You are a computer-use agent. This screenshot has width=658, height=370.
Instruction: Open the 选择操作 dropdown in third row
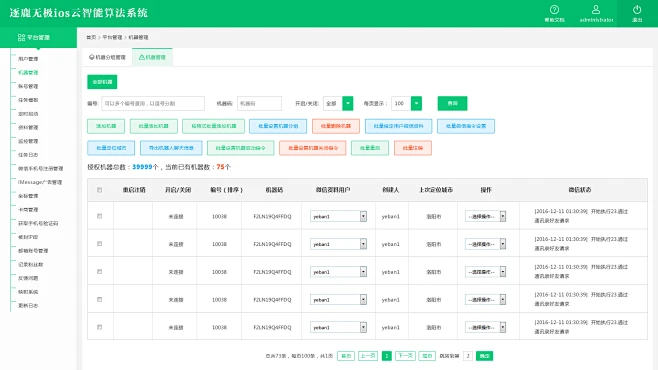click(x=486, y=272)
